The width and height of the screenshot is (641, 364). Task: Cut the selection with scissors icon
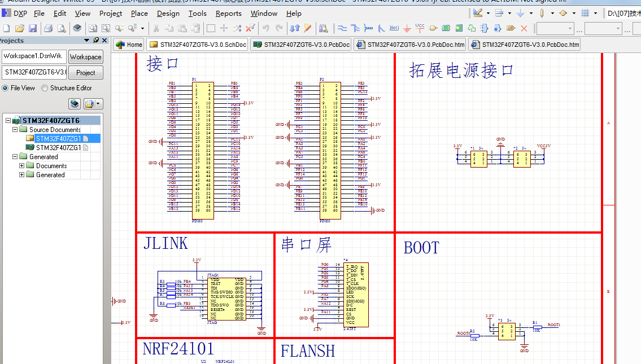[156, 28]
